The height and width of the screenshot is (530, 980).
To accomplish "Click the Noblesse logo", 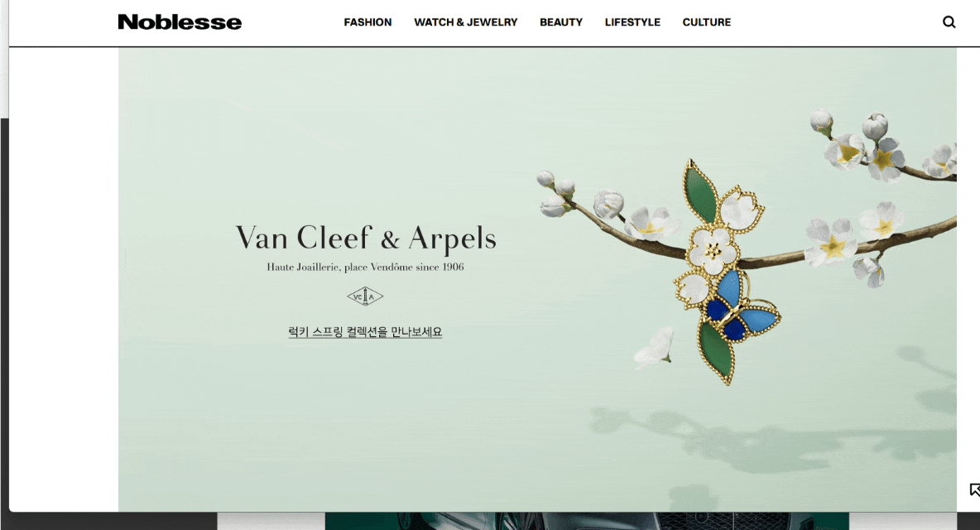I will point(180,22).
